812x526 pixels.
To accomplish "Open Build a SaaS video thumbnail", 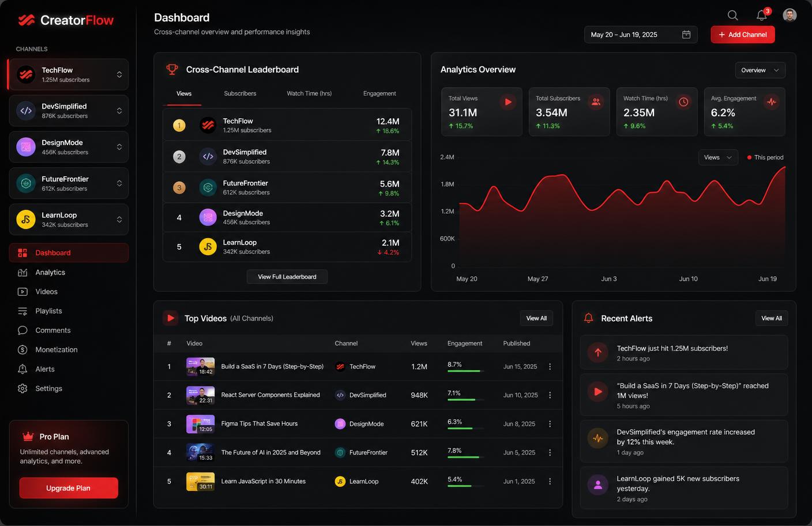I will (x=200, y=367).
